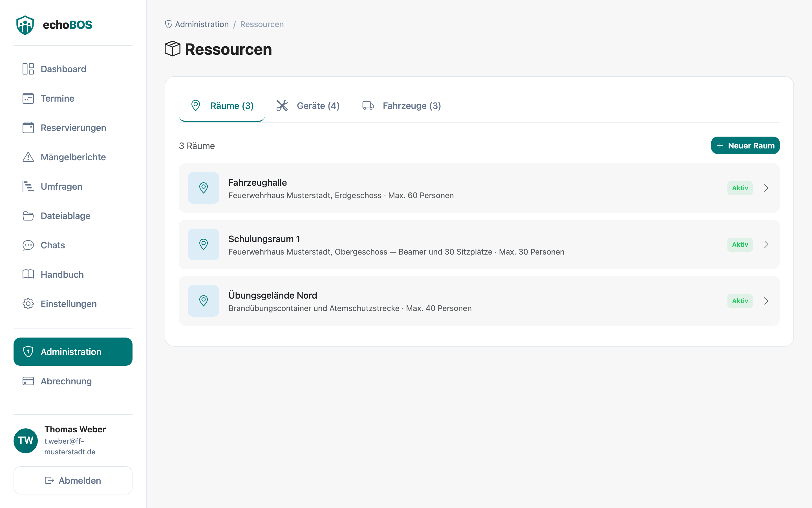This screenshot has width=812, height=508.
Task: Click the Ressourcen box icon beside title
Action: (x=173, y=49)
